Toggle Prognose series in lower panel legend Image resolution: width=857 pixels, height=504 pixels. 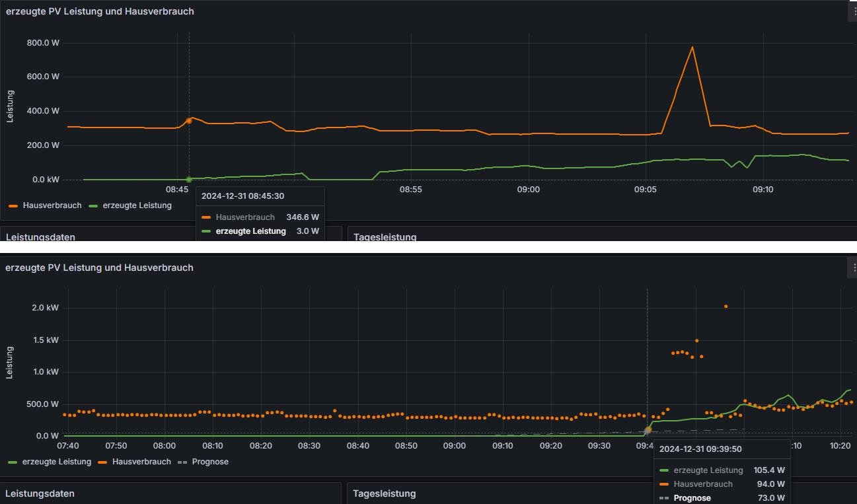point(210,462)
